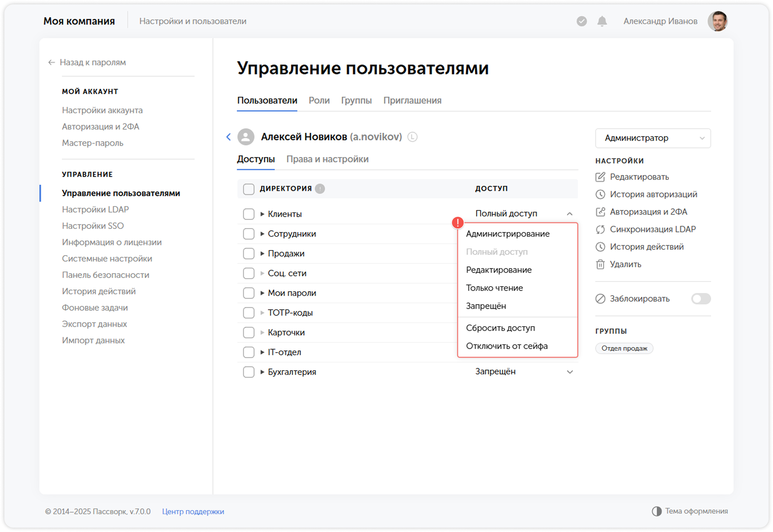Open the Права и настройки tab
773x532 pixels.
point(328,159)
